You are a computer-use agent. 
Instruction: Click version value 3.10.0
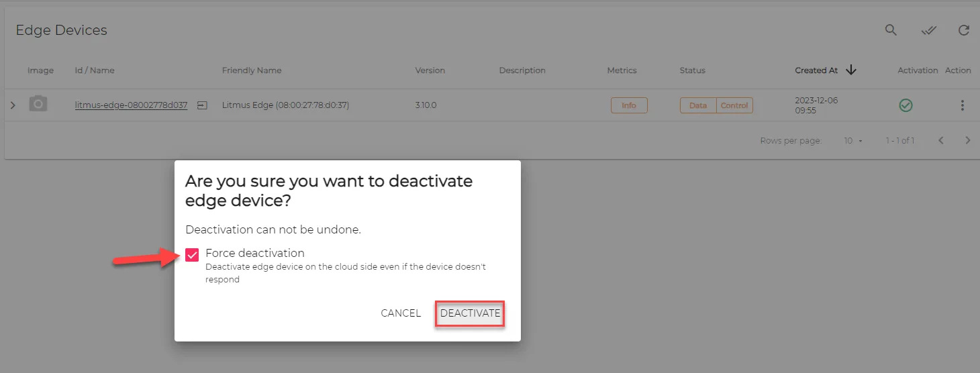pos(426,105)
